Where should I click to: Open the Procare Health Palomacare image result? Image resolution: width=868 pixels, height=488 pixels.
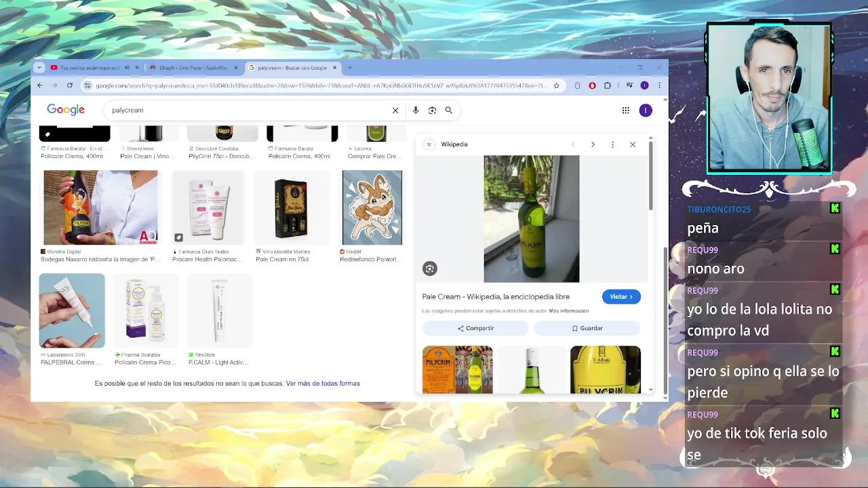(x=208, y=207)
